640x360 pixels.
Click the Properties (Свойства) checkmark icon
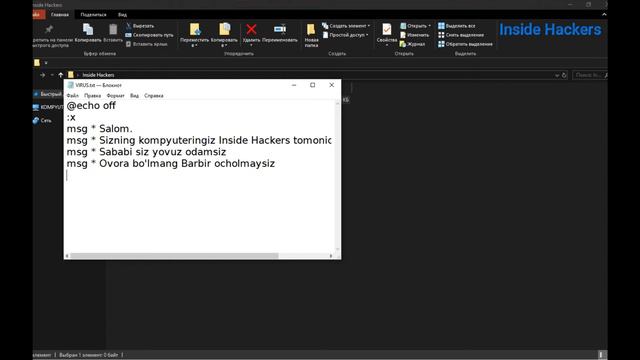tap(387, 29)
